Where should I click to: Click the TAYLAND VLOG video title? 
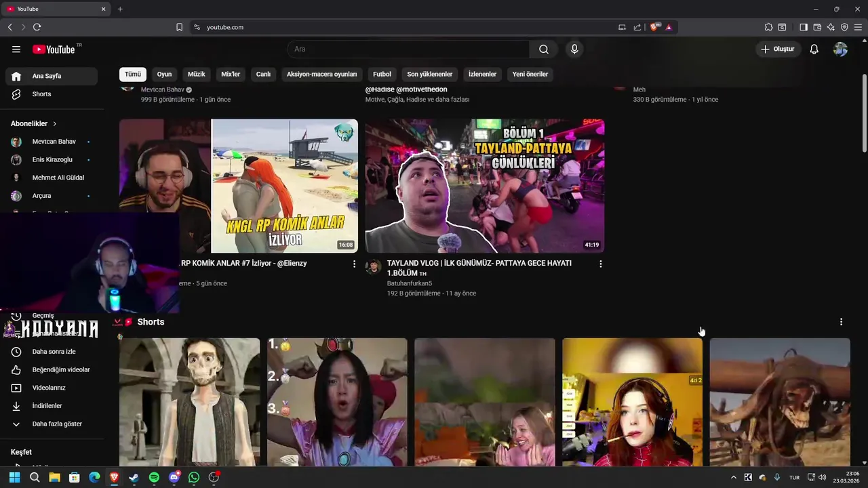coord(479,268)
